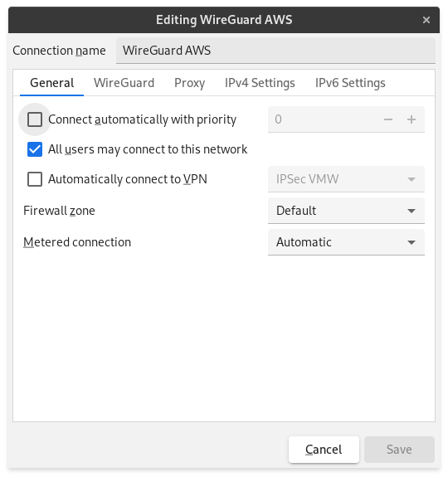Click the Save button
This screenshot has width=448, height=477.
pos(399,450)
